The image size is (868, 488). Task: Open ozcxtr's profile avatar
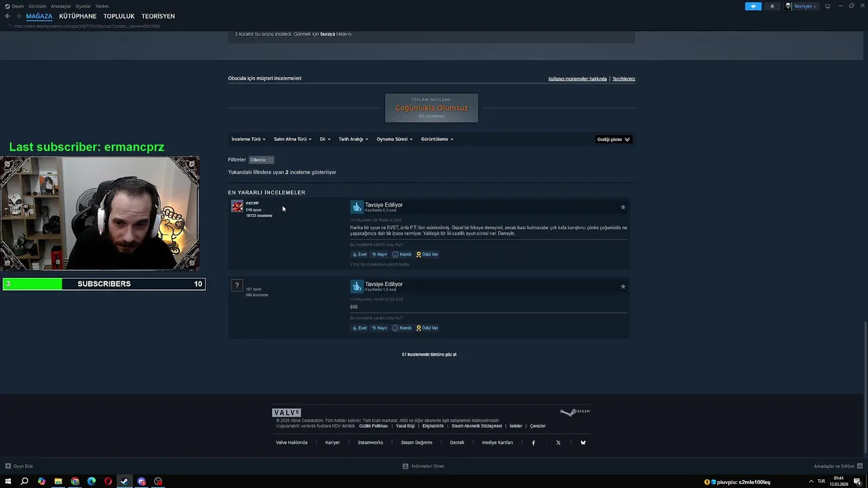[x=237, y=206]
